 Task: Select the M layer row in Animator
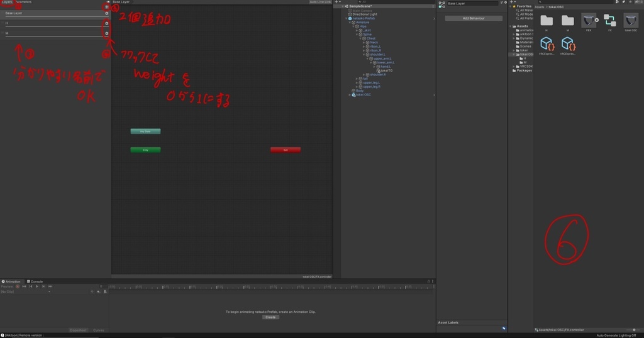tap(55, 33)
